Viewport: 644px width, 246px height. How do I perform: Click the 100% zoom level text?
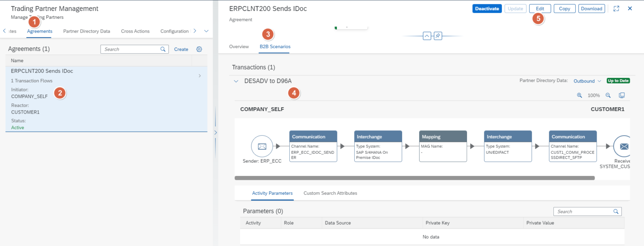[594, 96]
